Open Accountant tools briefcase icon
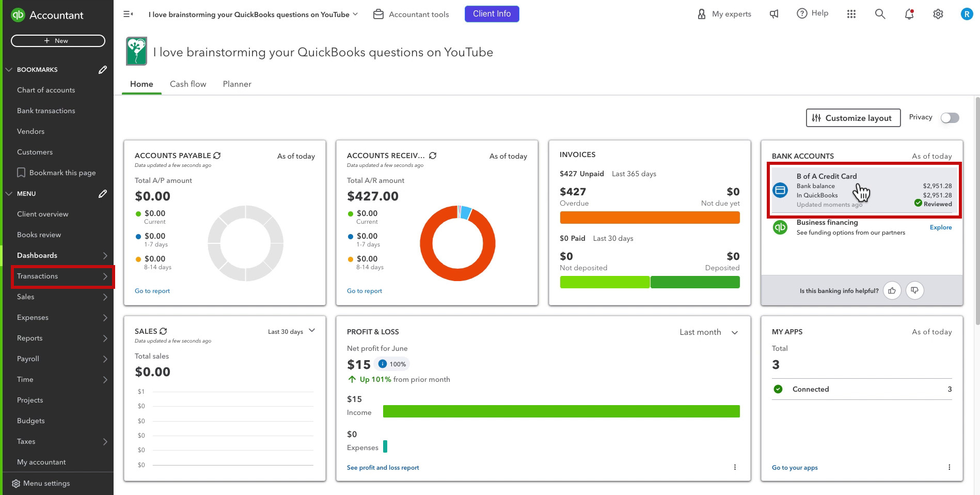The image size is (980, 495). point(378,14)
